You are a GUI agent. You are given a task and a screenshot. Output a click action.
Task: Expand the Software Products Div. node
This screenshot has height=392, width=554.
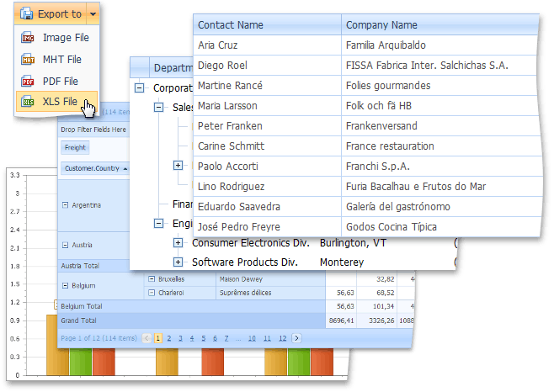pyautogui.click(x=178, y=262)
